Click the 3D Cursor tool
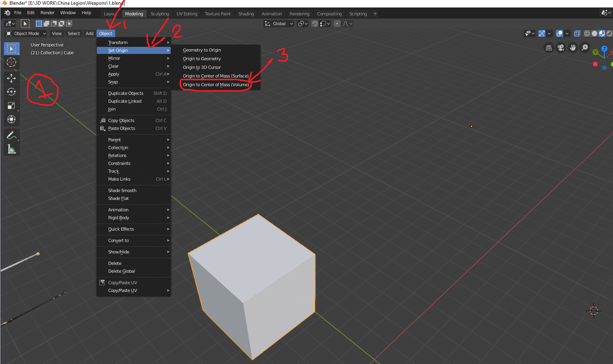Image resolution: width=613 pixels, height=364 pixels. [11, 62]
